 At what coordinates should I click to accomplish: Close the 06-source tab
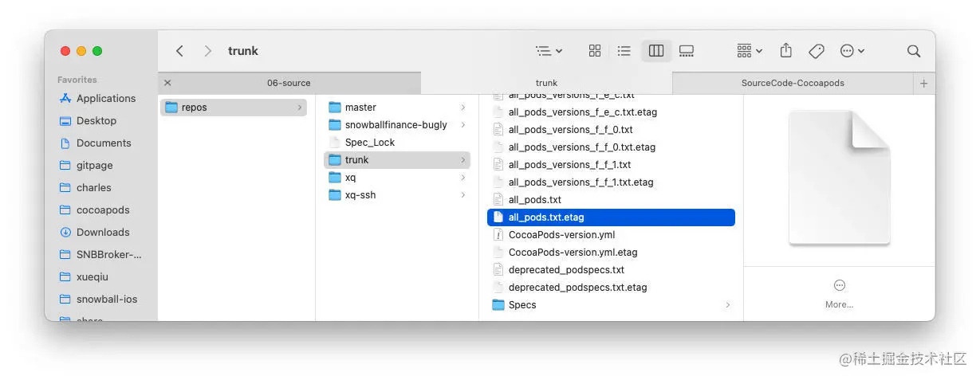point(167,83)
